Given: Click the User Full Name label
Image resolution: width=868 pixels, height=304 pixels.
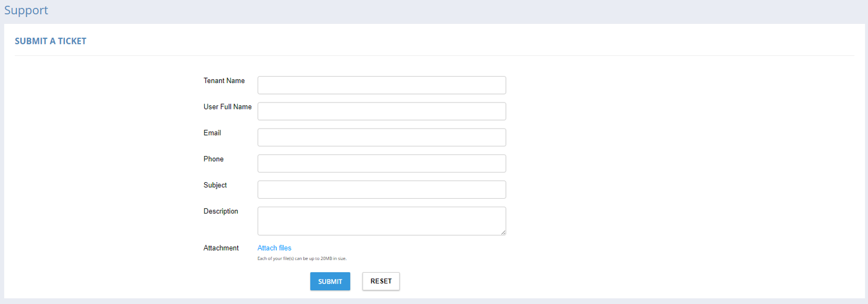Looking at the screenshot, I should 228,107.
